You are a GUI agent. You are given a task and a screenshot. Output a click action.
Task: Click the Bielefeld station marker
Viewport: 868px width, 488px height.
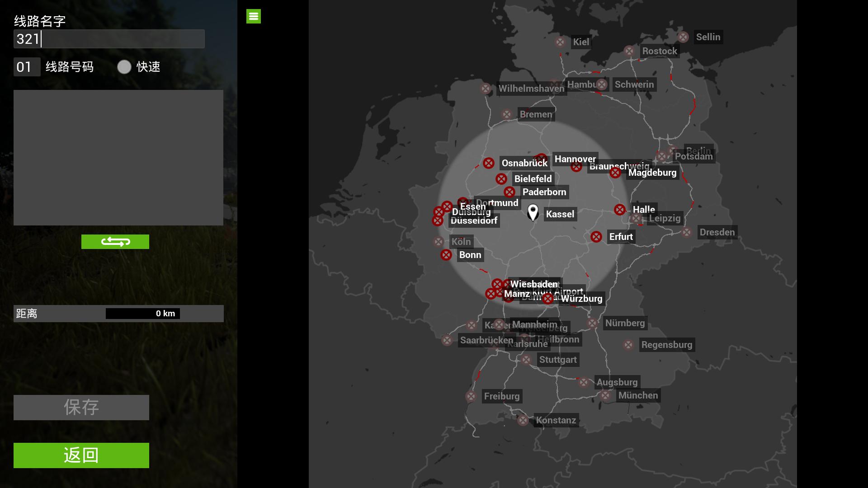tap(501, 179)
